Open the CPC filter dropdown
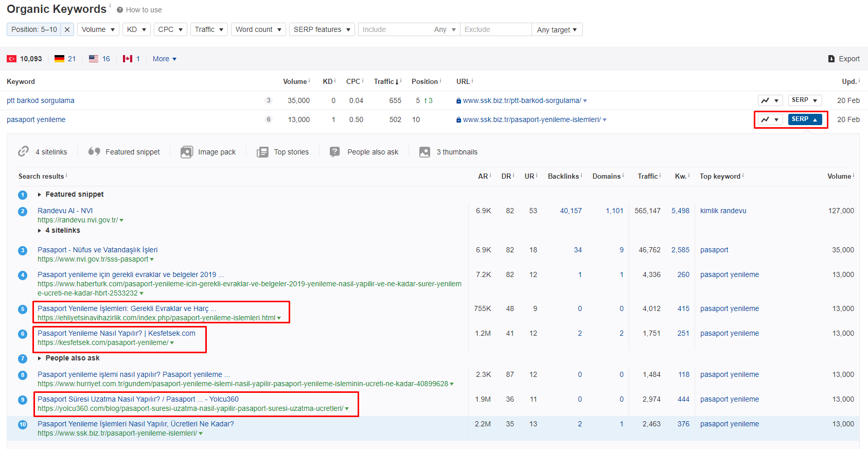The height and width of the screenshot is (449, 868). (170, 29)
